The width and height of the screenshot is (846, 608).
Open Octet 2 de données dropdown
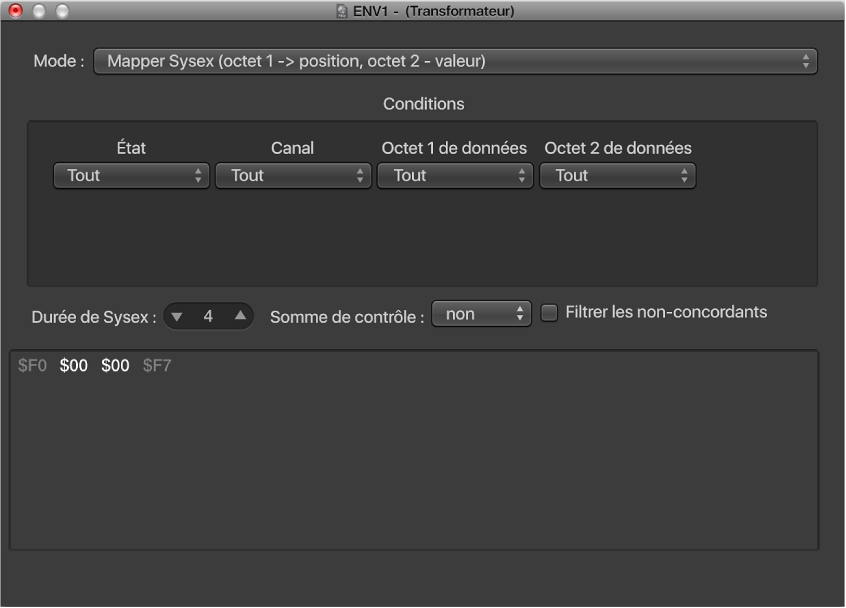tap(617, 176)
